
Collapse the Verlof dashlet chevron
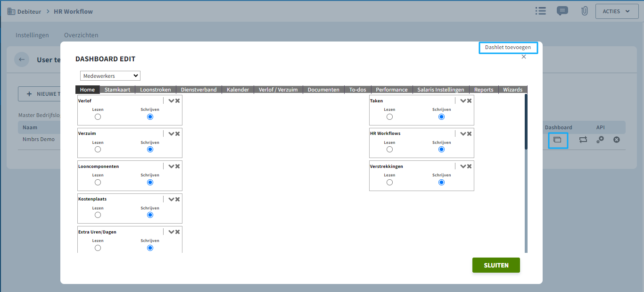point(171,100)
